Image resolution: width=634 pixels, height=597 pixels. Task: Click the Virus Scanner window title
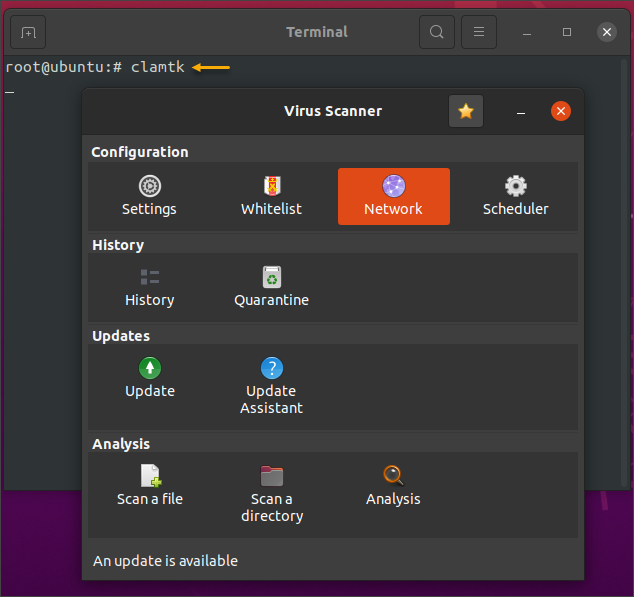[333, 111]
